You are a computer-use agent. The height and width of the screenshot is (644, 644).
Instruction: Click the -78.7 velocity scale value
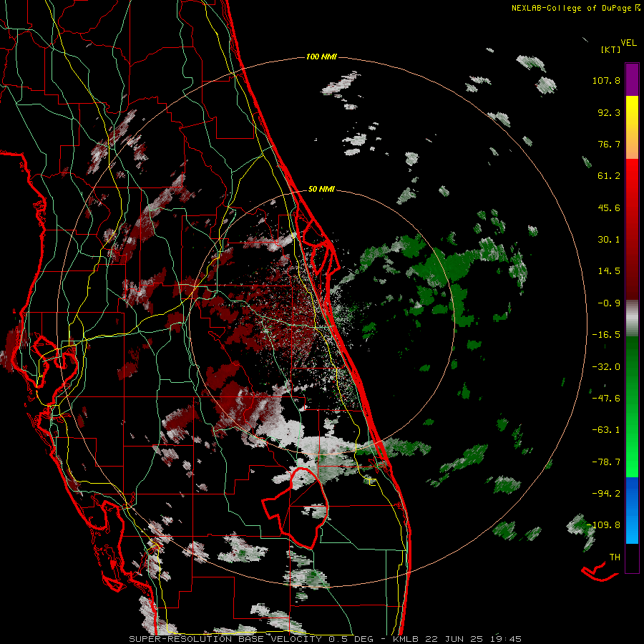[x=606, y=462]
